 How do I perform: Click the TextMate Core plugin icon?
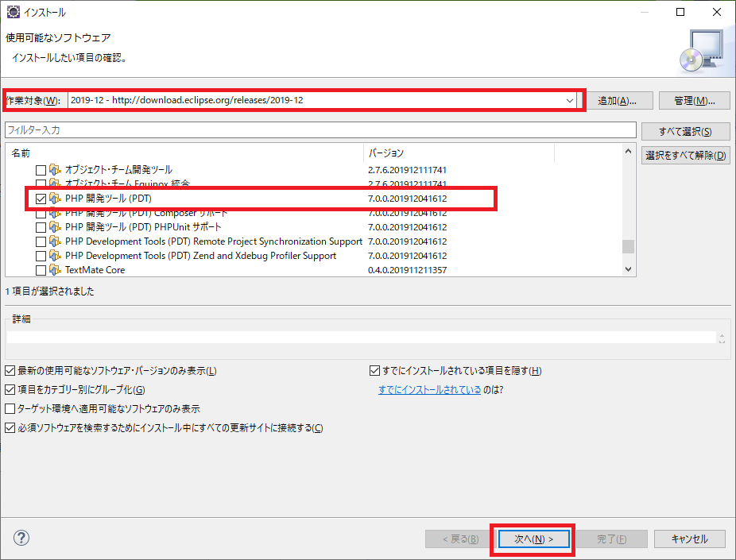pyautogui.click(x=53, y=269)
